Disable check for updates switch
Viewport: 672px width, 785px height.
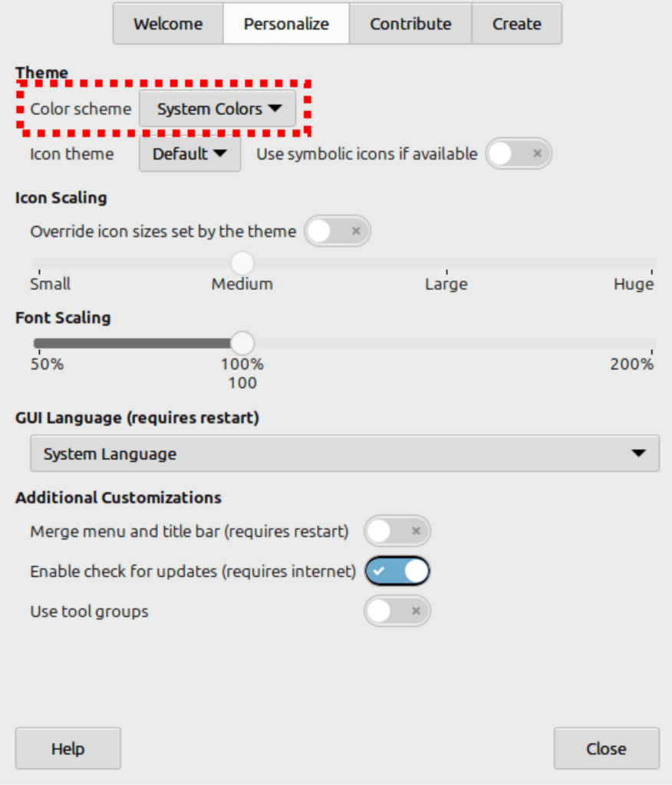coord(397,571)
